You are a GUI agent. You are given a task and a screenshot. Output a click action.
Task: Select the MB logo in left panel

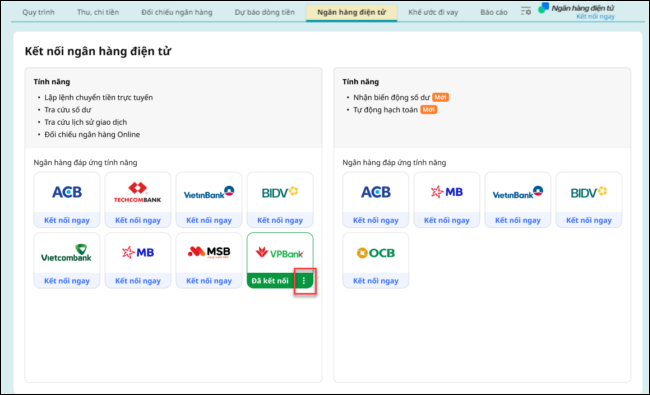pos(138,252)
